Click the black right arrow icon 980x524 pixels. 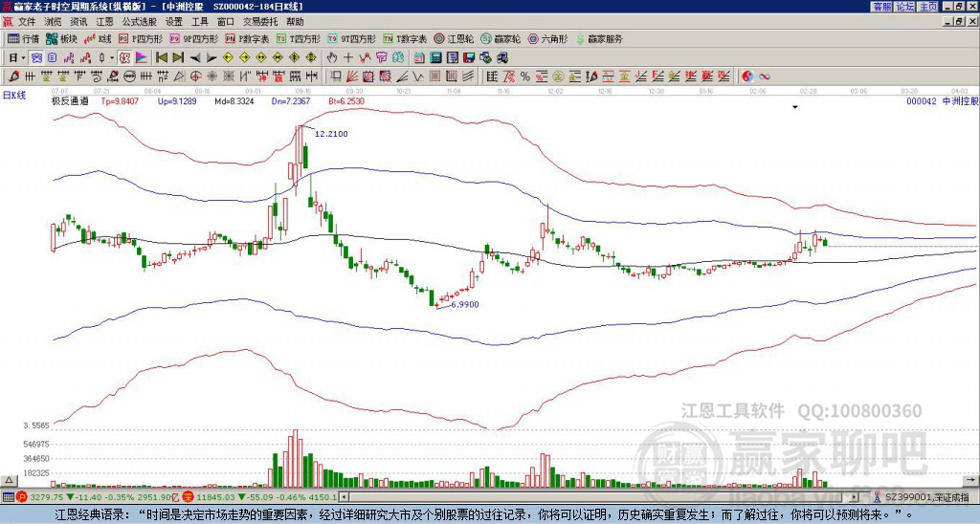[212, 57]
